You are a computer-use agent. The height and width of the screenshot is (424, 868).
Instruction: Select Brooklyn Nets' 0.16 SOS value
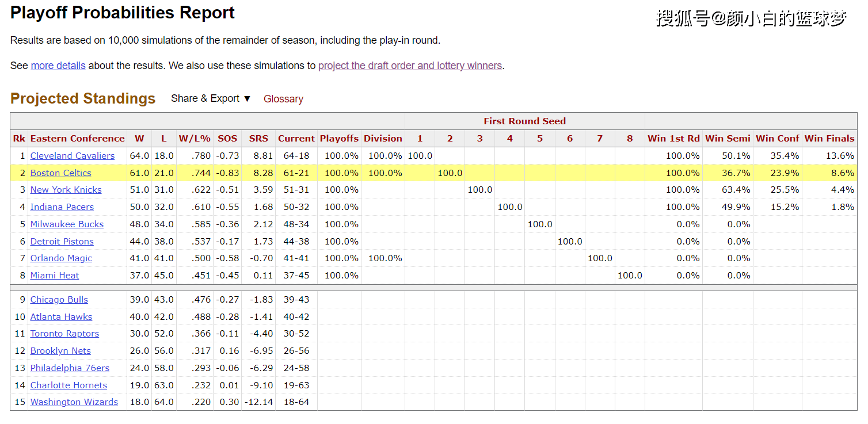click(x=229, y=350)
